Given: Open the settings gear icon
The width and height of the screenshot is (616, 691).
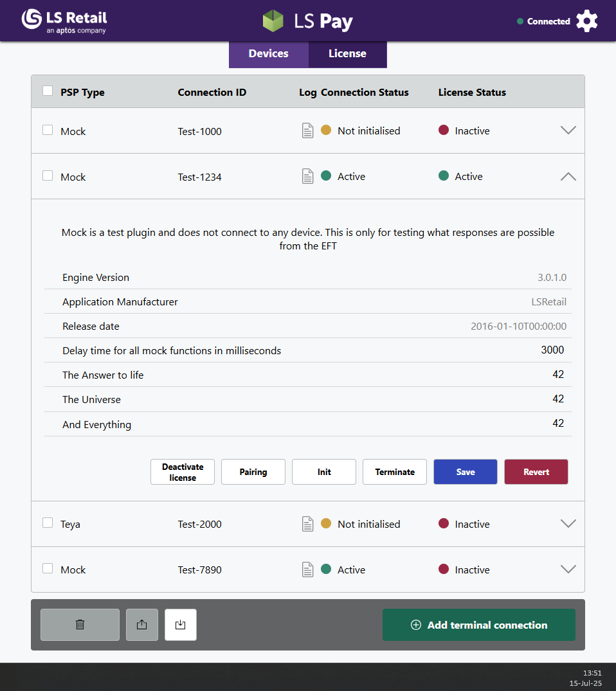Looking at the screenshot, I should [x=586, y=21].
